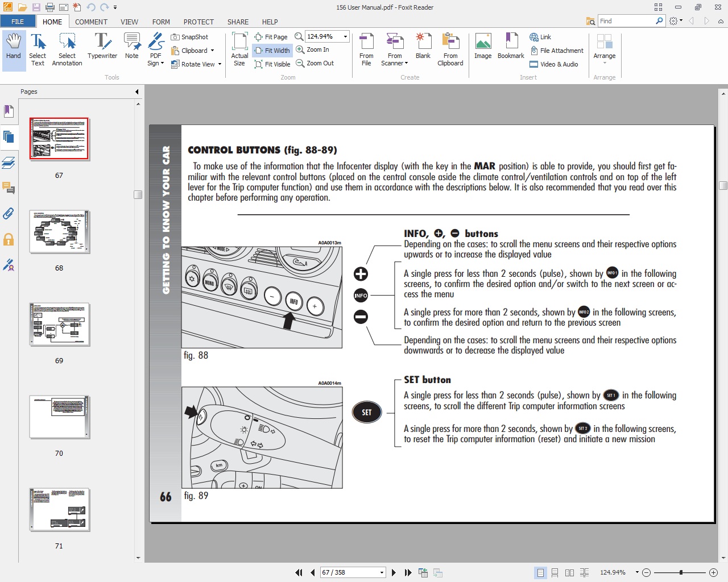The image size is (728, 582).
Task: Expand the zoom percentage dropdown
Action: click(x=345, y=36)
